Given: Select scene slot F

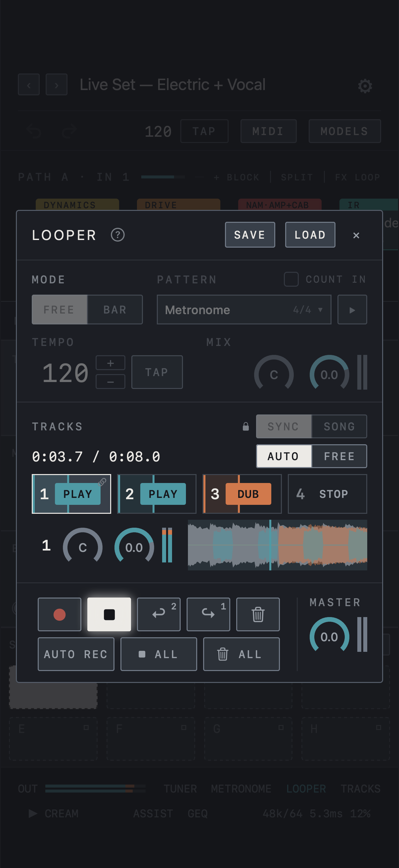Looking at the screenshot, I should (x=151, y=739).
